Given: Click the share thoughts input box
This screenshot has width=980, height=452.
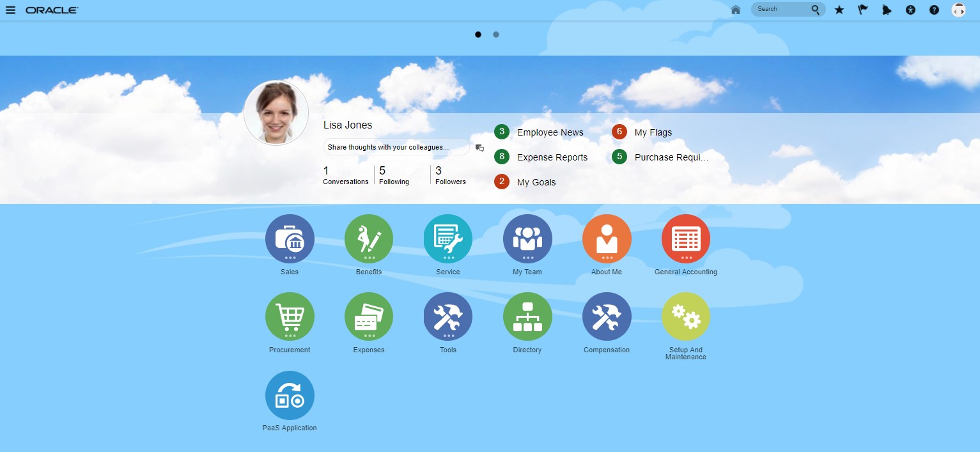Looking at the screenshot, I should pyautogui.click(x=395, y=147).
